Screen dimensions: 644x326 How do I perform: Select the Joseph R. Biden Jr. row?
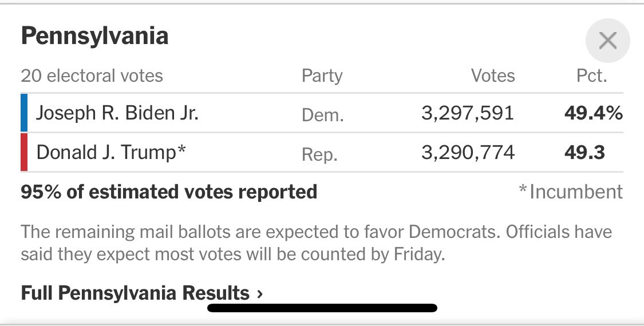[x=322, y=113]
